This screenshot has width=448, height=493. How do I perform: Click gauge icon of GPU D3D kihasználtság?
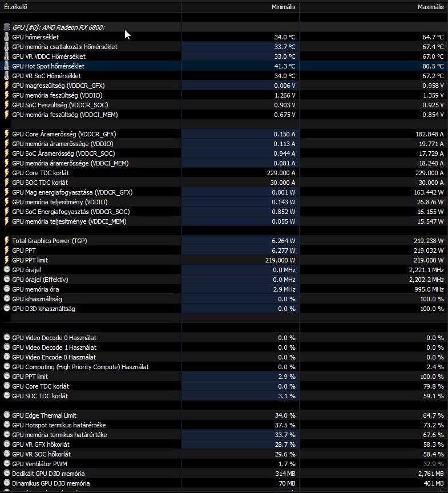pos(7,309)
